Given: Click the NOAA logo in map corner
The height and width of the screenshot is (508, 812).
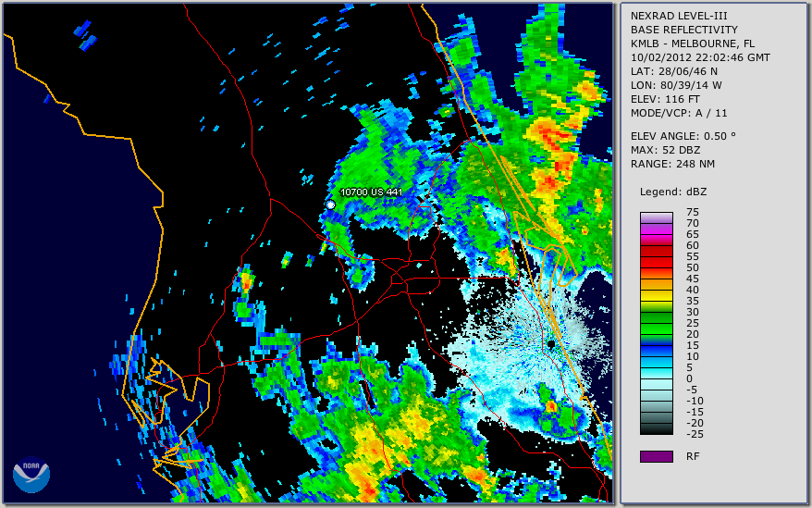Looking at the screenshot, I should coord(31,475).
